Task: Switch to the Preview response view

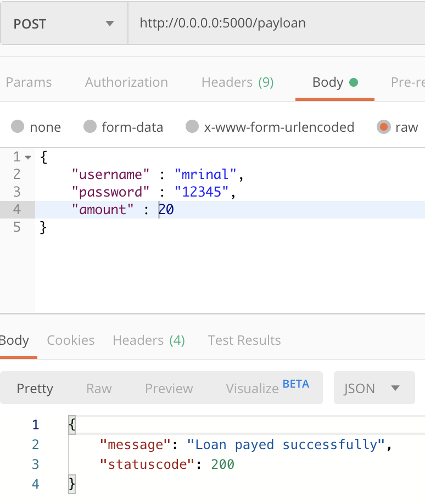Action: 169,388
